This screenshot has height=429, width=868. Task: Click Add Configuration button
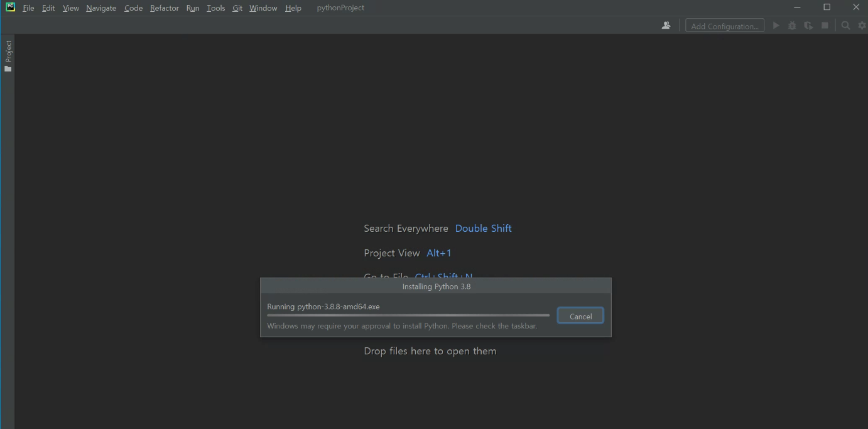tap(725, 26)
